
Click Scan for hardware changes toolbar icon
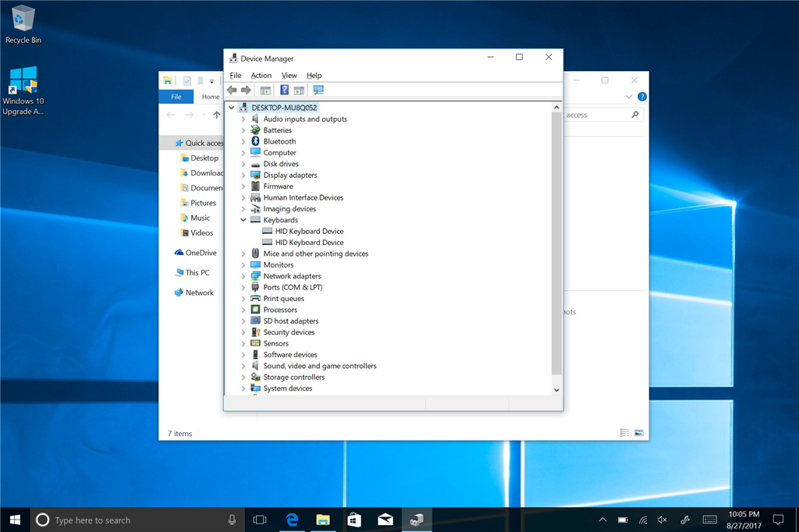click(x=318, y=90)
